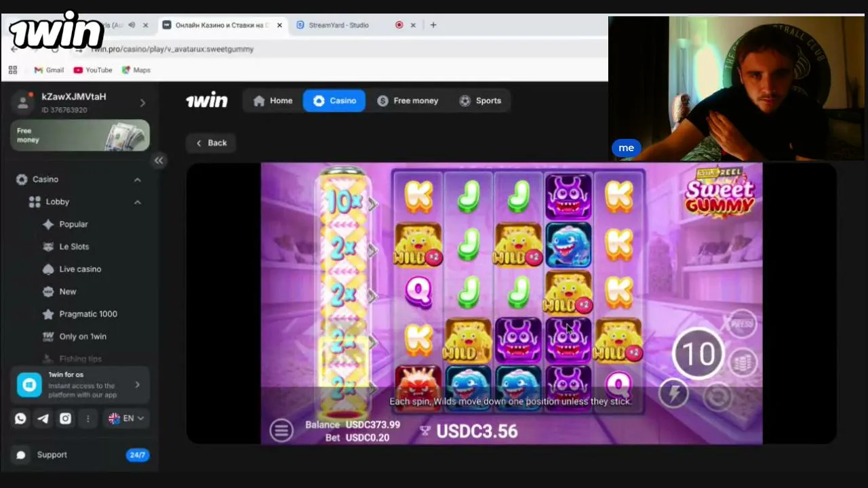Click the Casino gear icon in sidebar
The width and height of the screenshot is (868, 488).
tap(22, 180)
